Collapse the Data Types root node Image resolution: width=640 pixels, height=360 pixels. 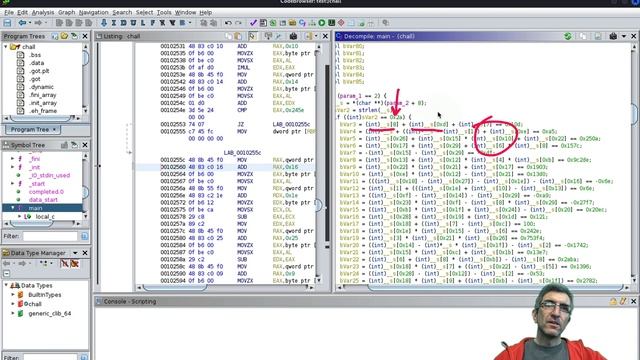(x=6, y=285)
